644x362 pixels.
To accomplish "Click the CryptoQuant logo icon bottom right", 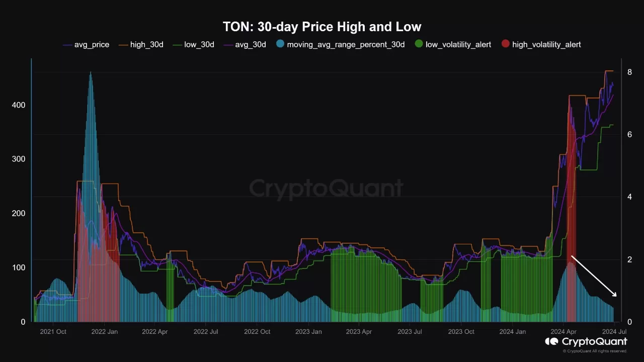I will click(x=552, y=342).
